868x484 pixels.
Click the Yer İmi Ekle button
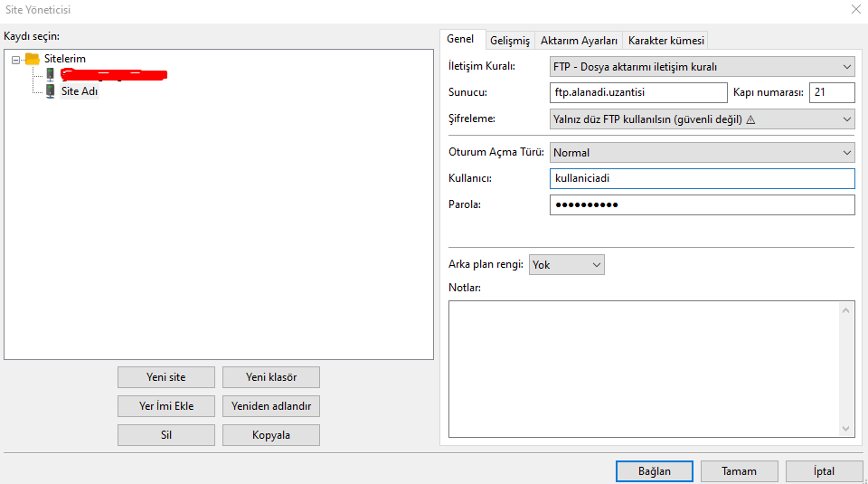tap(166, 406)
